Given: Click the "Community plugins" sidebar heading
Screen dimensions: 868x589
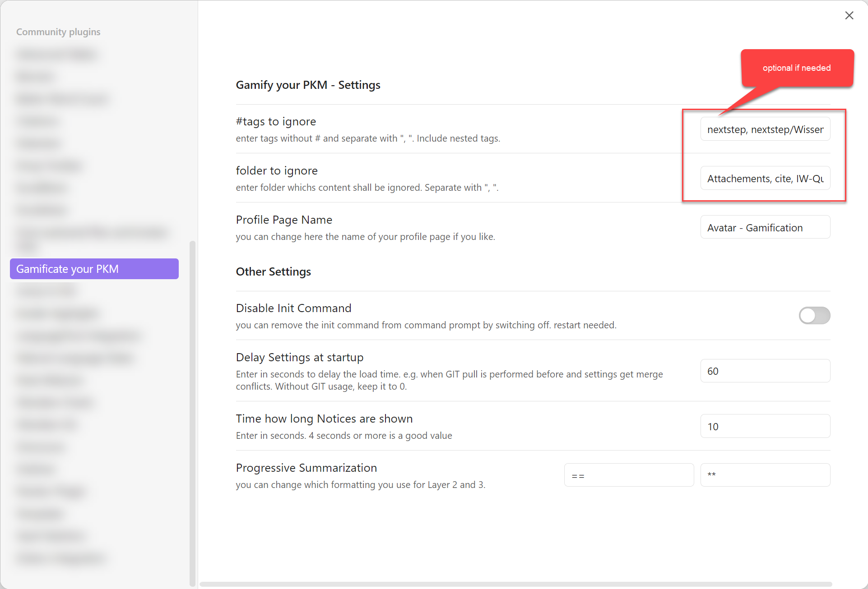Looking at the screenshot, I should [x=58, y=32].
